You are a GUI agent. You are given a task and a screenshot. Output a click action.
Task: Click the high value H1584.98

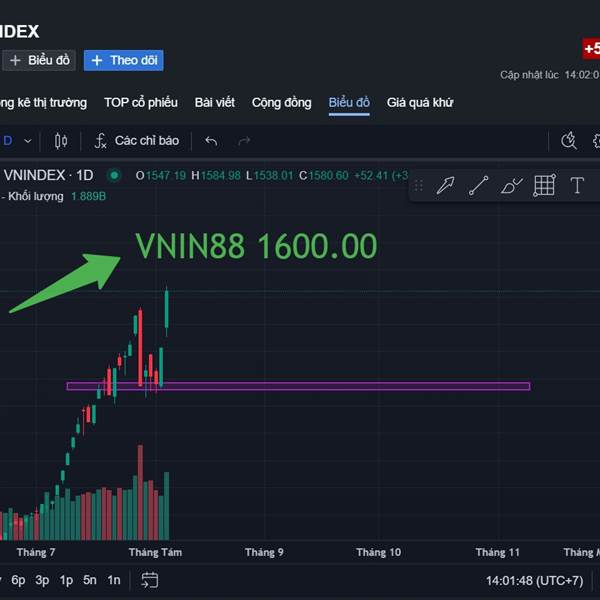(216, 176)
